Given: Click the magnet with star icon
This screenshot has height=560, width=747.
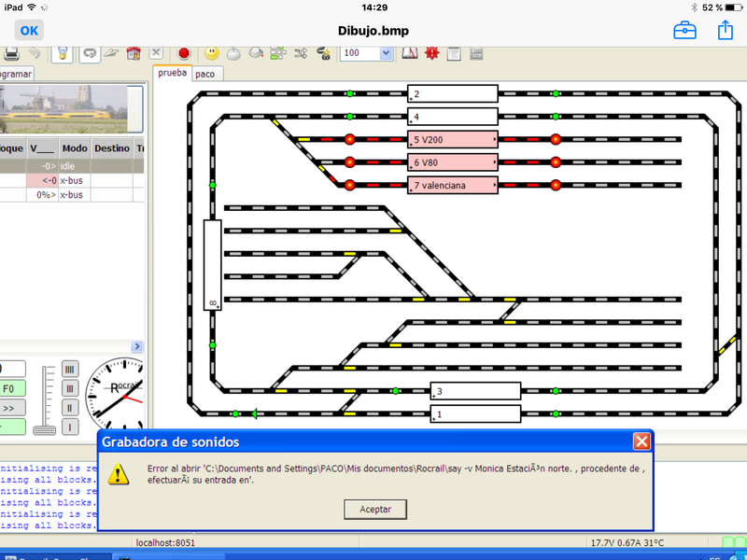Looking at the screenshot, I should pos(323,53).
